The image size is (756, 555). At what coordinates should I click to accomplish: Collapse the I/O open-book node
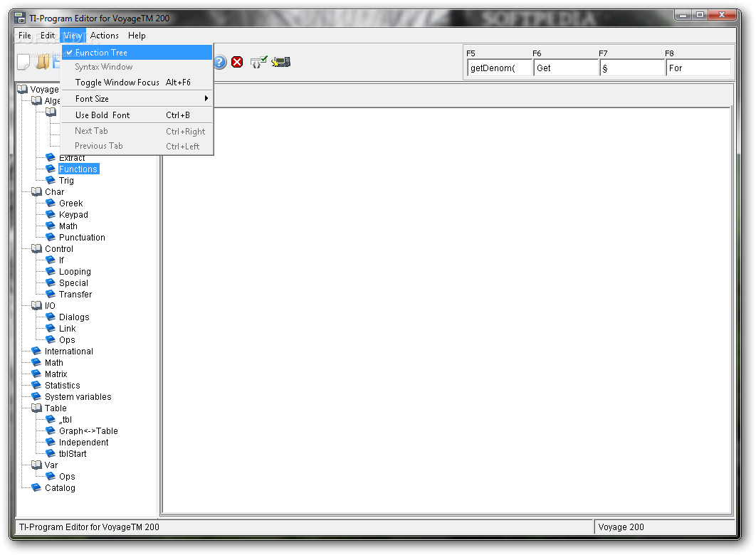(x=36, y=305)
